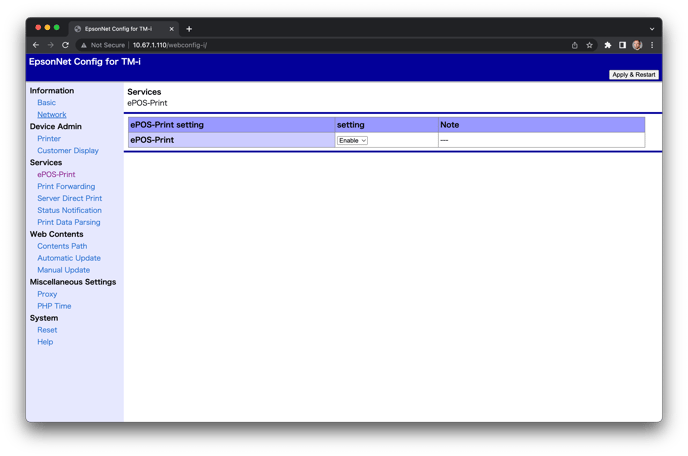Reload the page with the refresh icon
This screenshot has height=456, width=688.
tap(65, 45)
